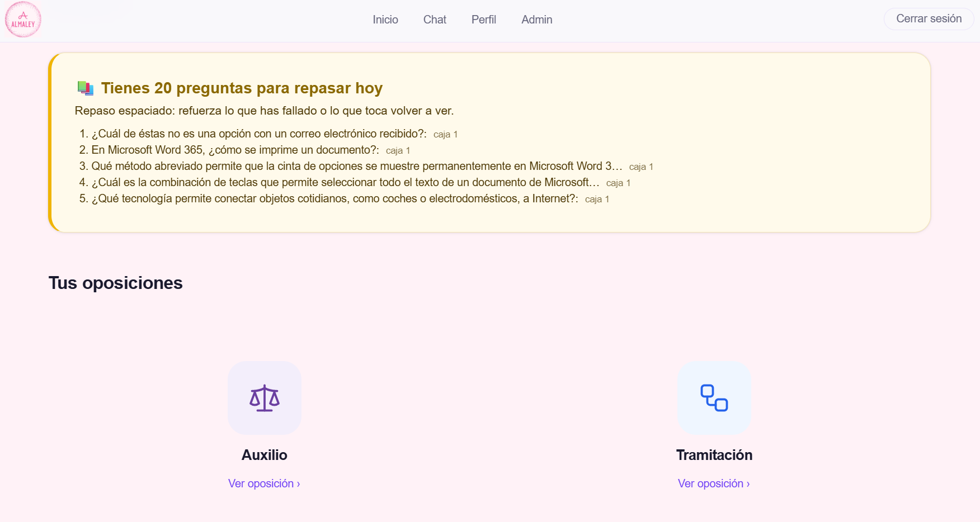Select question about conectar objetos cotidianos a Internet
Viewport: 980px width, 522px height.
point(335,198)
